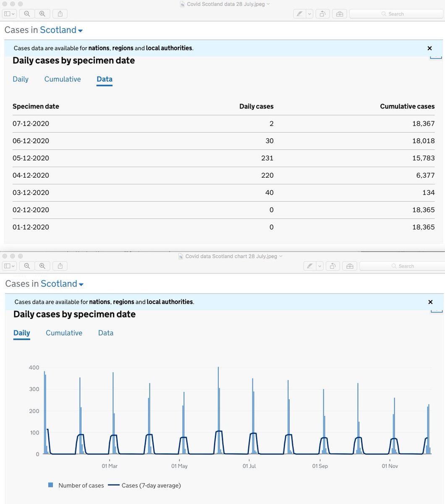Zoom in on the upper Preview window
The image size is (445, 504).
tap(42, 14)
